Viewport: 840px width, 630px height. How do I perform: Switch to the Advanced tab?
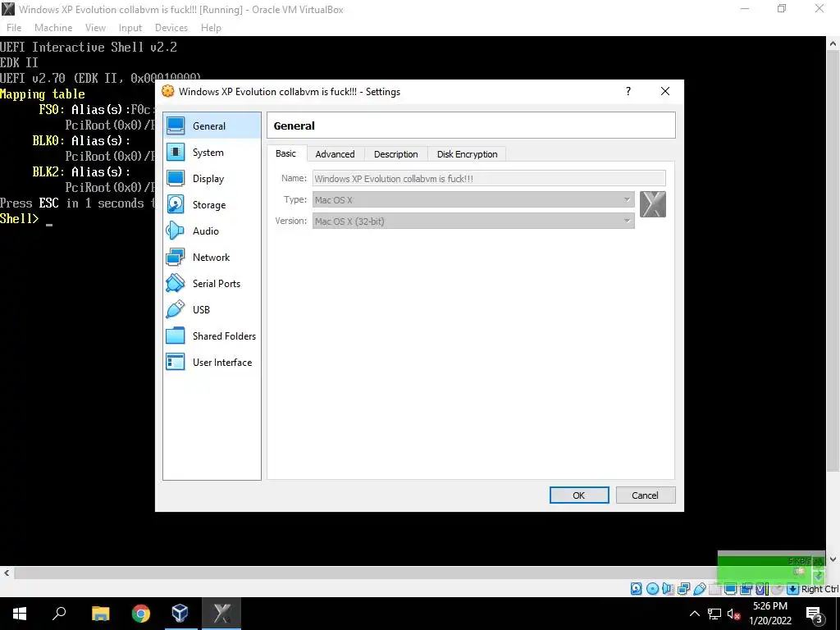click(335, 154)
